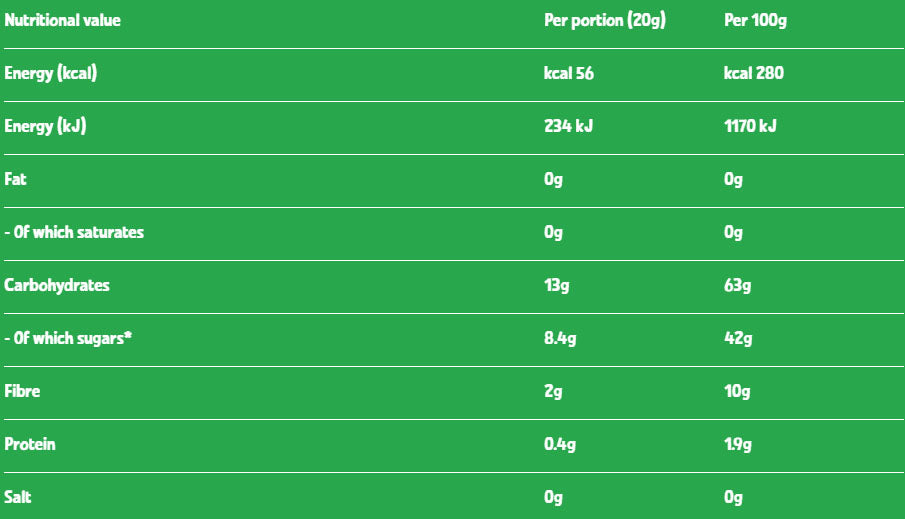Viewport: 905px width, 519px height.
Task: Click the "Energy (kJ)" row label
Action: [x=44, y=126]
